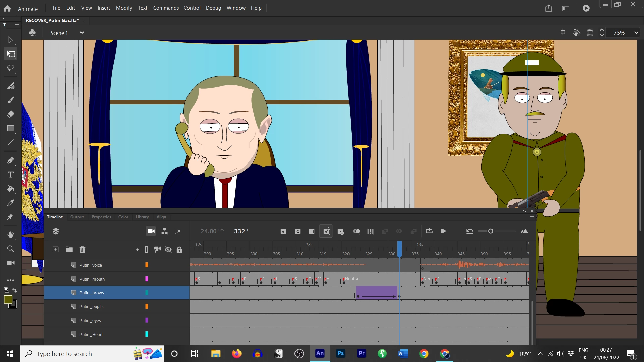
Task: Open the 75% zoom level dropdown
Action: tap(636, 33)
